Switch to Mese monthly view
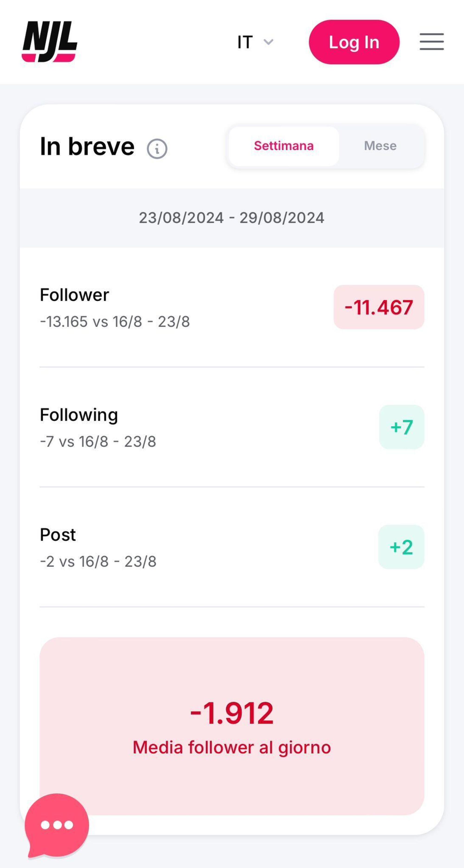This screenshot has height=868, width=464. pyautogui.click(x=380, y=145)
